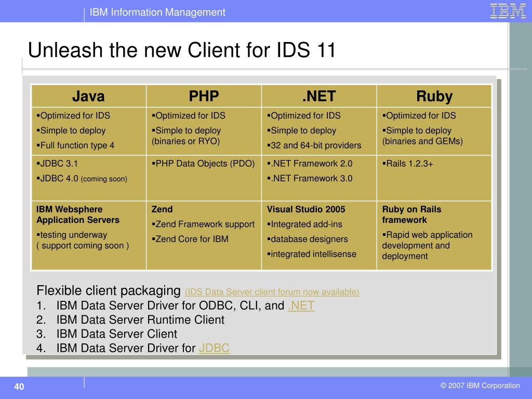Screen dimensions: 532x399
Task: Select the PHP column header
Action: [x=204, y=96]
